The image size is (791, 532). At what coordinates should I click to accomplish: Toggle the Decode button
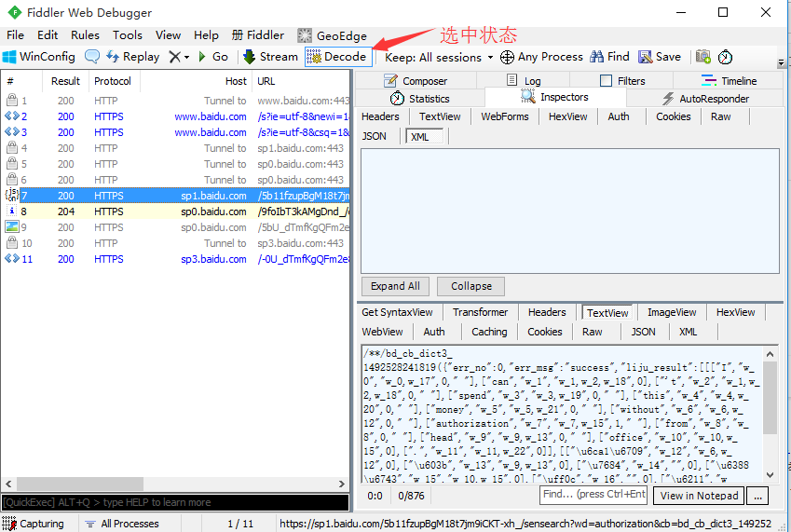pyautogui.click(x=338, y=57)
